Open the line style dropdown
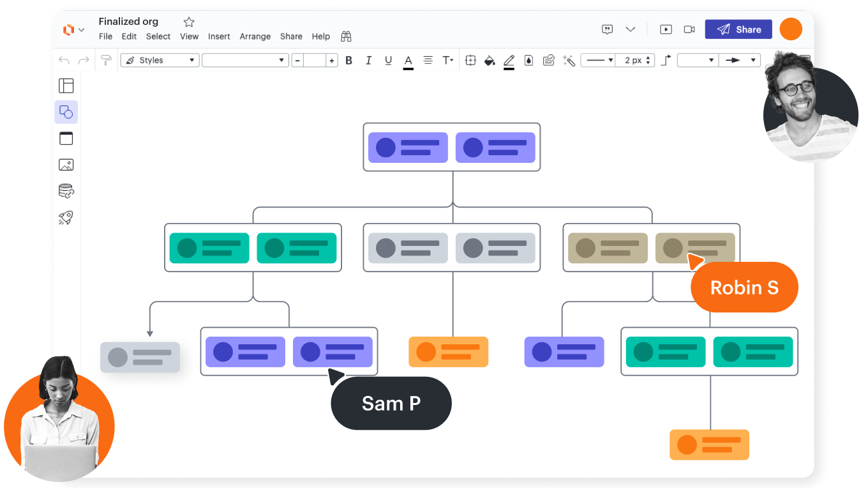 point(599,60)
